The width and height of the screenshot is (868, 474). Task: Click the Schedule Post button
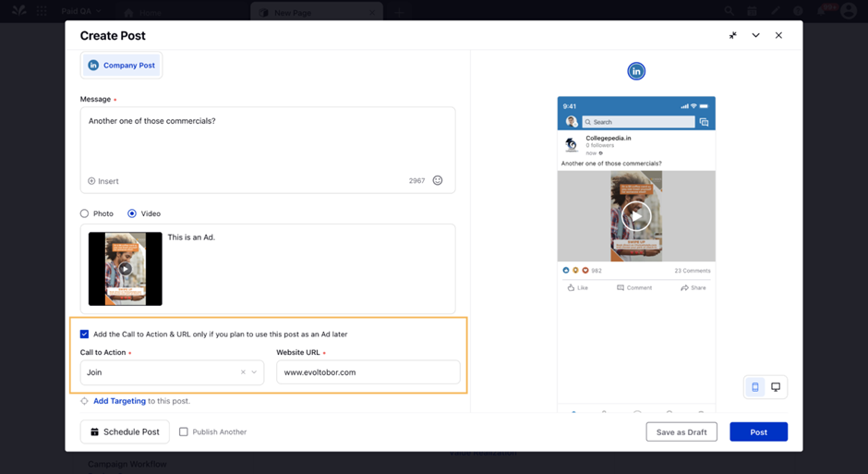point(125,431)
